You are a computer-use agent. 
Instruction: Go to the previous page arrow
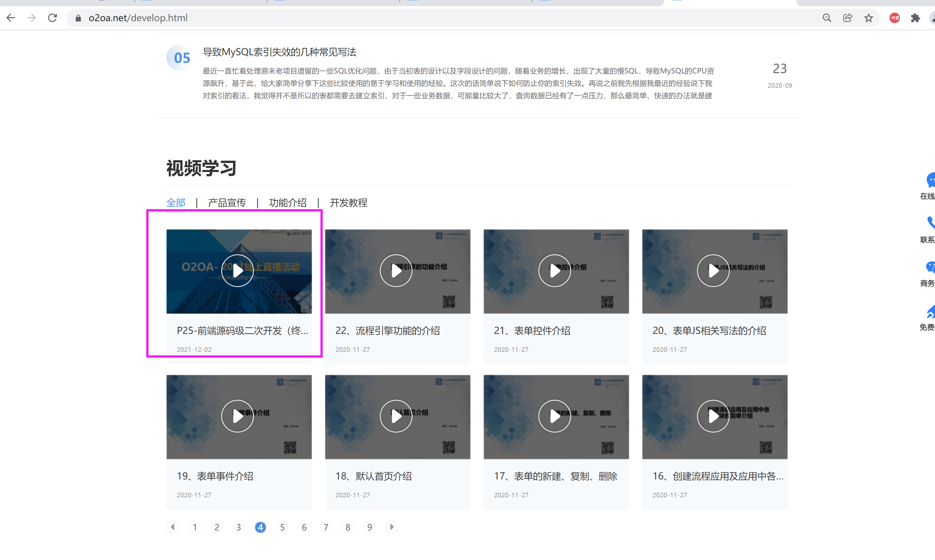173,527
